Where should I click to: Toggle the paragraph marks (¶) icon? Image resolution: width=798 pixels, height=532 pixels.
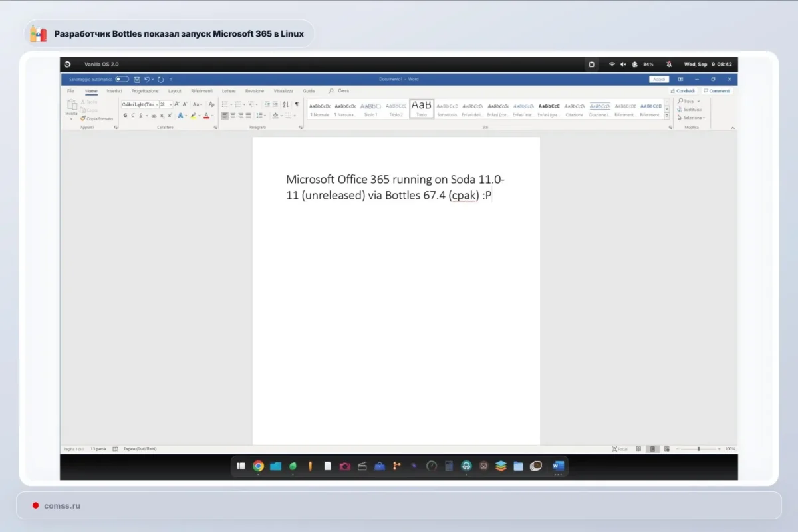(297, 104)
